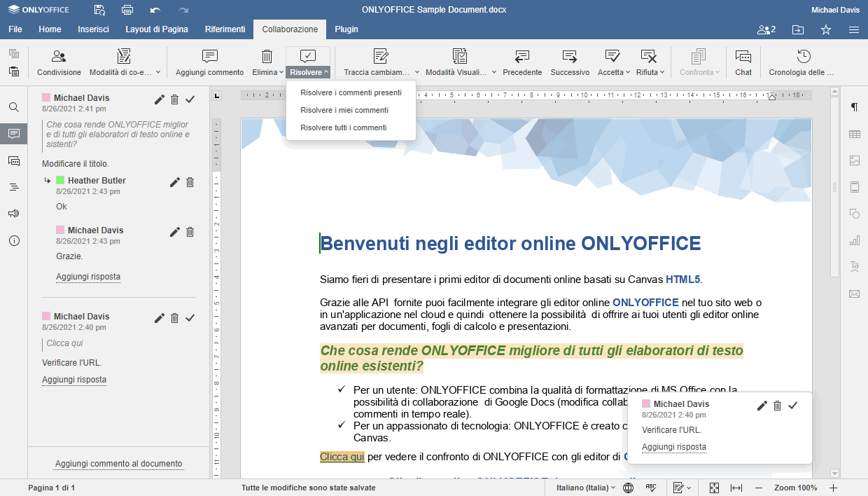
Task: Open header and footer settings icon
Action: (854, 187)
